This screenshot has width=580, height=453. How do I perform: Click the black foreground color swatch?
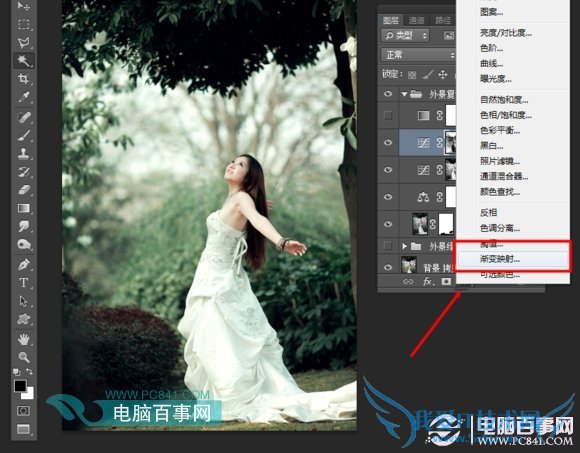20,385
